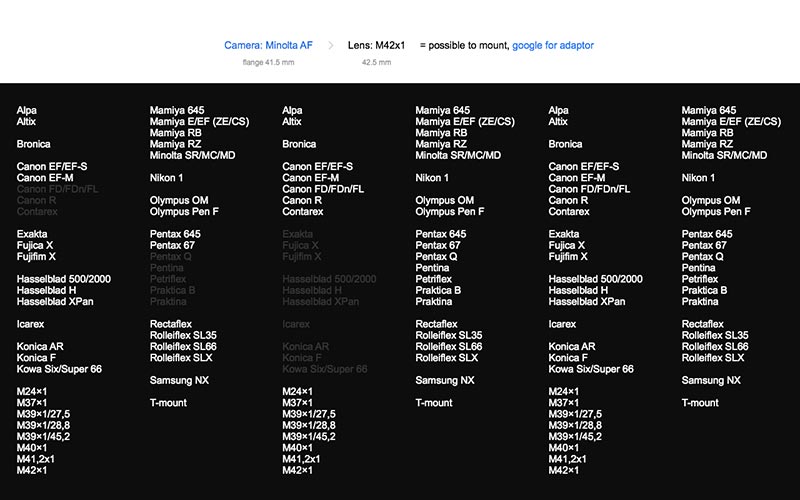This screenshot has width=800, height=500.
Task: Select 'Bronica' in the list with dimmed 'Icarex'
Action: point(299,144)
